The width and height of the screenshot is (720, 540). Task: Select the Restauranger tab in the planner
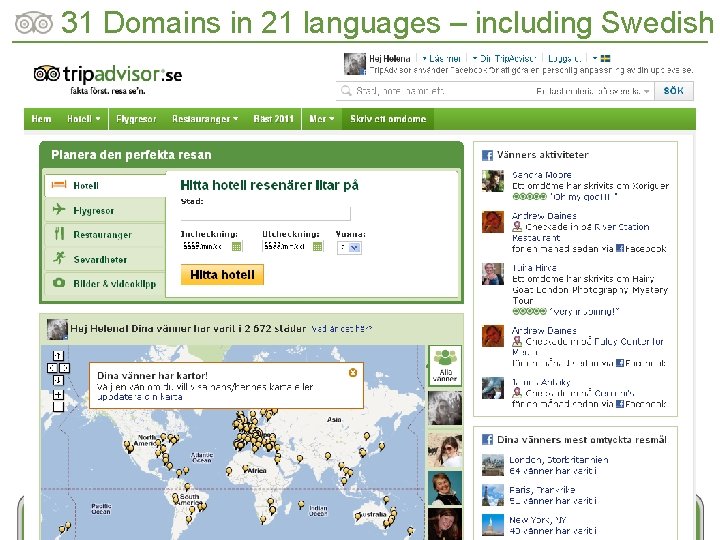(x=106, y=235)
